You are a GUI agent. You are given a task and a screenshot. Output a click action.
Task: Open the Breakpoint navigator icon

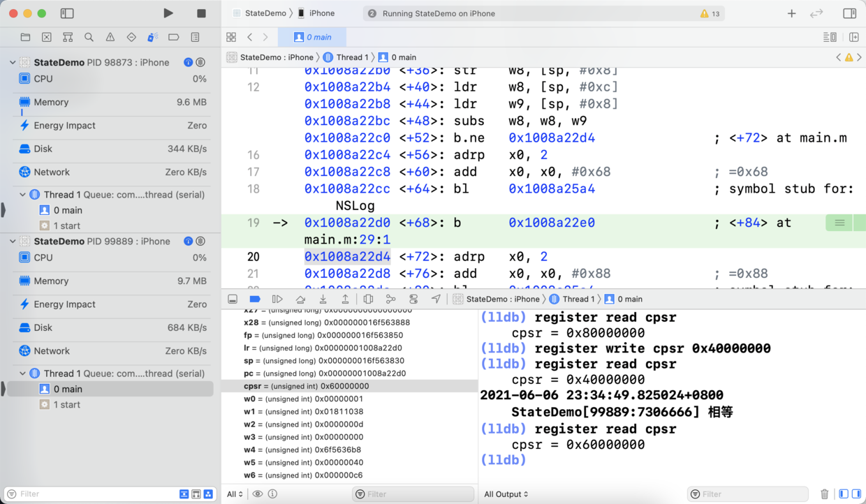174,37
